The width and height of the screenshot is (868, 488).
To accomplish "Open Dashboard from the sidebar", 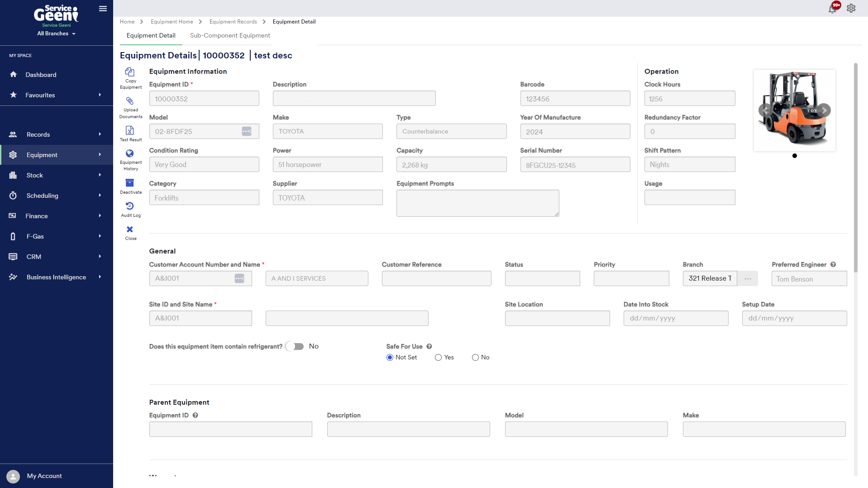I will point(41,75).
